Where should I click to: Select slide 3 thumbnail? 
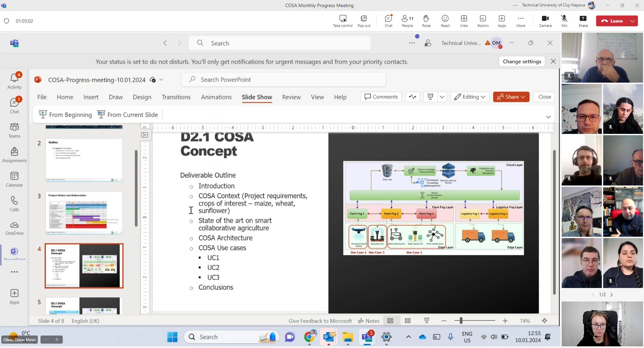pyautogui.click(x=84, y=213)
